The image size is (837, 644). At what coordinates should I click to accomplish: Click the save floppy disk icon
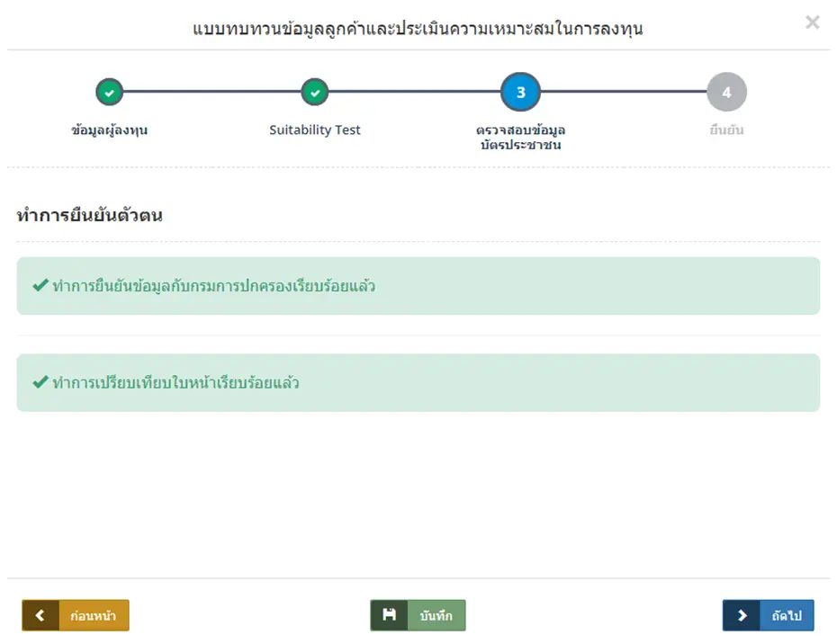tap(389, 615)
